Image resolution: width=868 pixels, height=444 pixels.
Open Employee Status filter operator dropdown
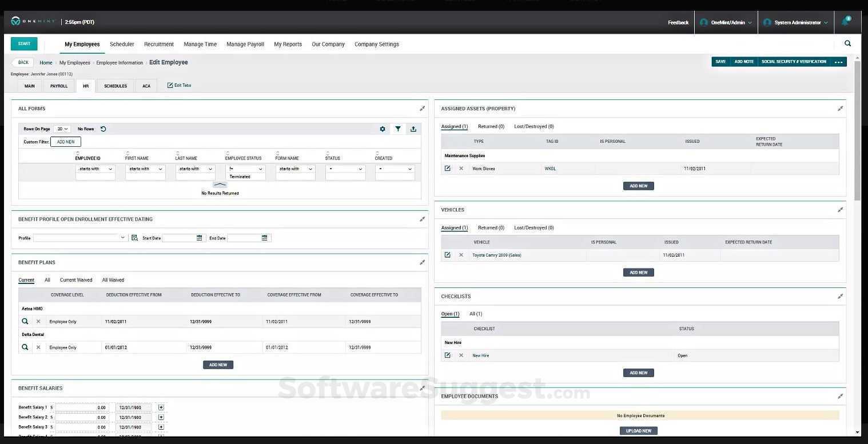click(245, 169)
